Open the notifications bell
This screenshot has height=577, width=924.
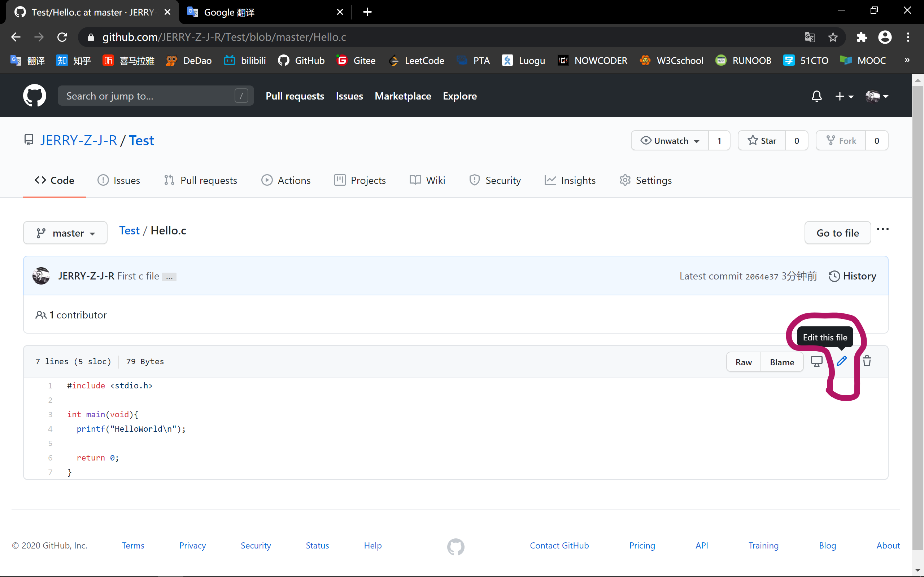(816, 96)
